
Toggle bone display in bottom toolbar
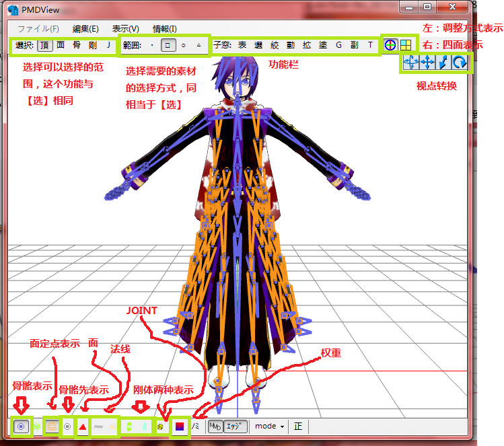pyautogui.click(x=22, y=426)
